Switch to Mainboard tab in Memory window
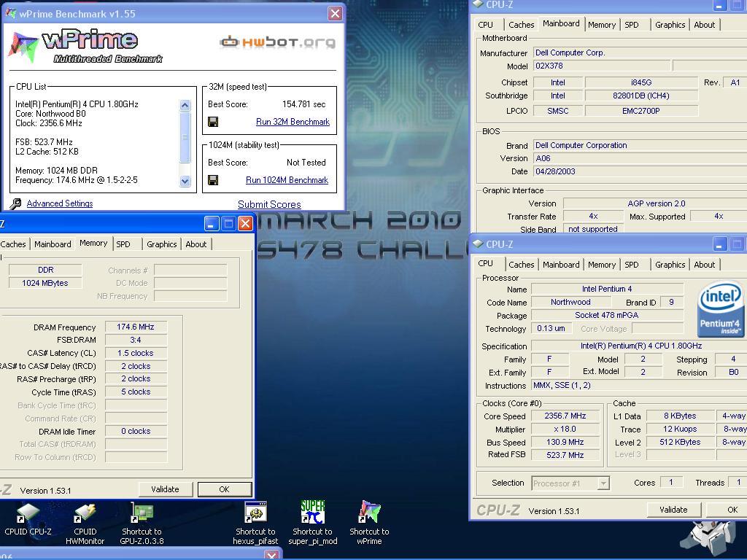Screen dimensions: 747x560 click(x=53, y=244)
